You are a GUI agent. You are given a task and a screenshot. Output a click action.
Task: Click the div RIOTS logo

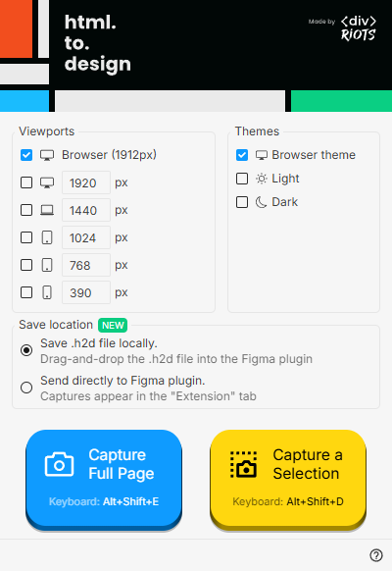(358, 28)
